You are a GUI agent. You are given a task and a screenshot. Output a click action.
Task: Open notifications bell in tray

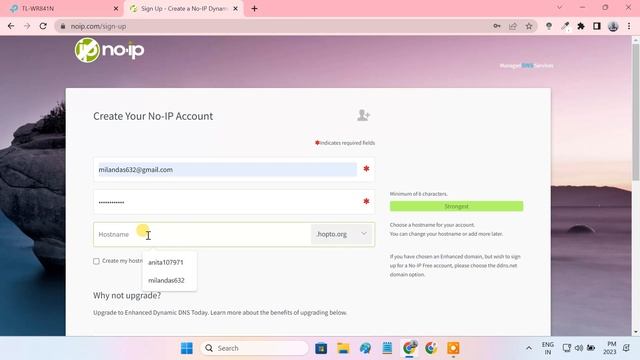point(627,348)
